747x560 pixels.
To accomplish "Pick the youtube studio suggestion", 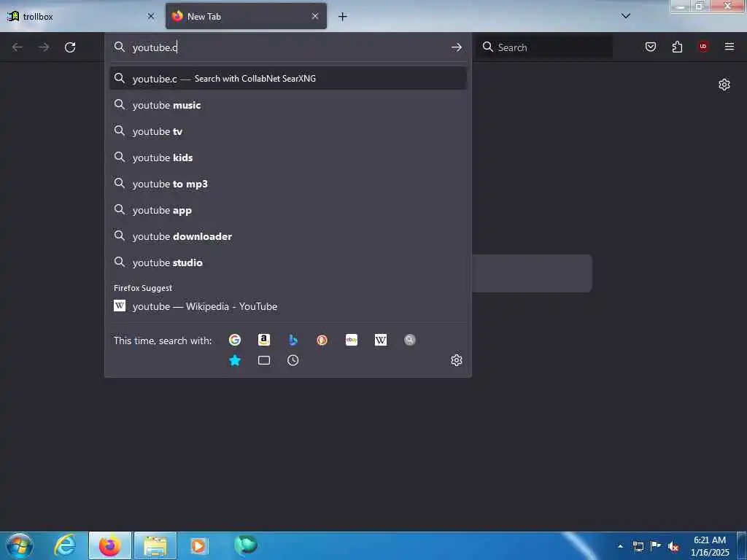I will point(287,262).
